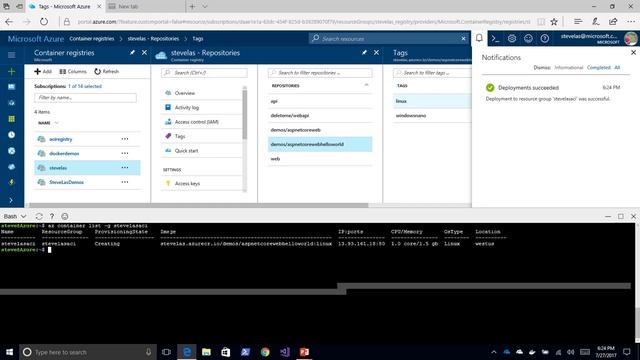Open the help question mark icon

tap(544, 38)
